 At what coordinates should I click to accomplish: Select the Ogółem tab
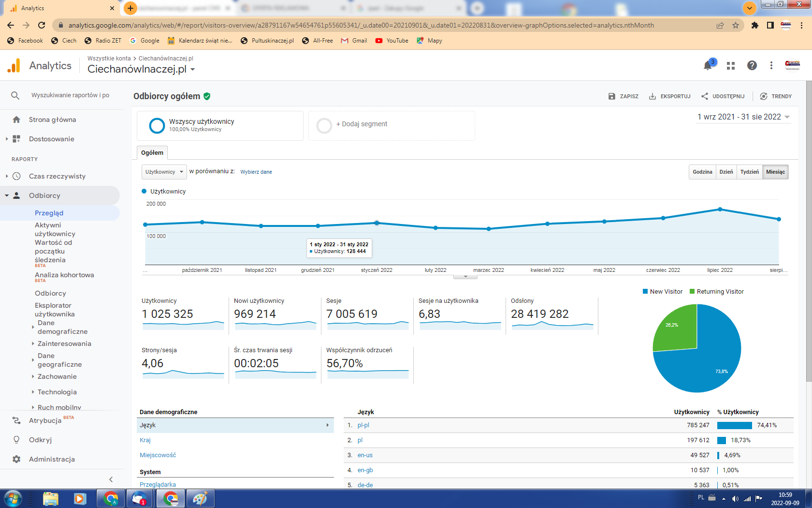[x=152, y=153]
